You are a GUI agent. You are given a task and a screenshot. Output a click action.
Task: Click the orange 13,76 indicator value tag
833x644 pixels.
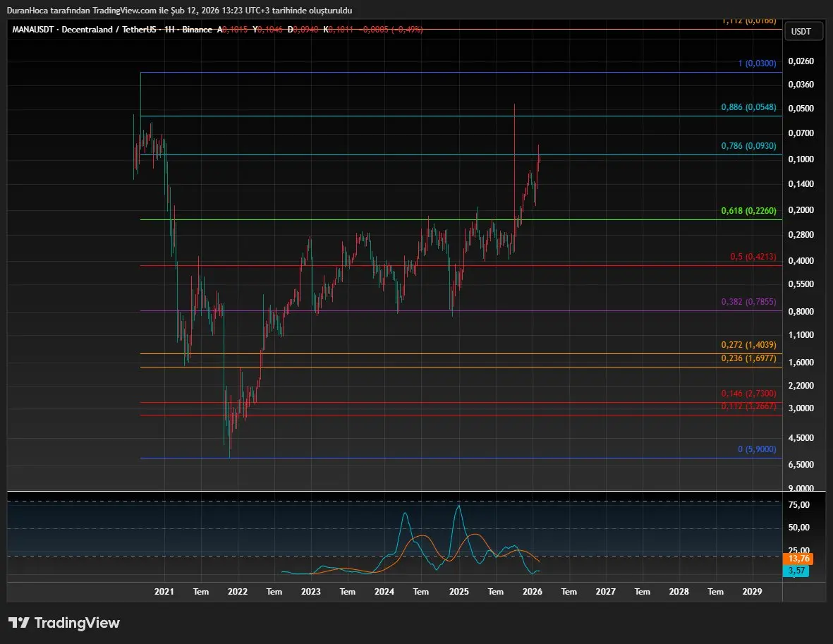[x=798, y=559]
